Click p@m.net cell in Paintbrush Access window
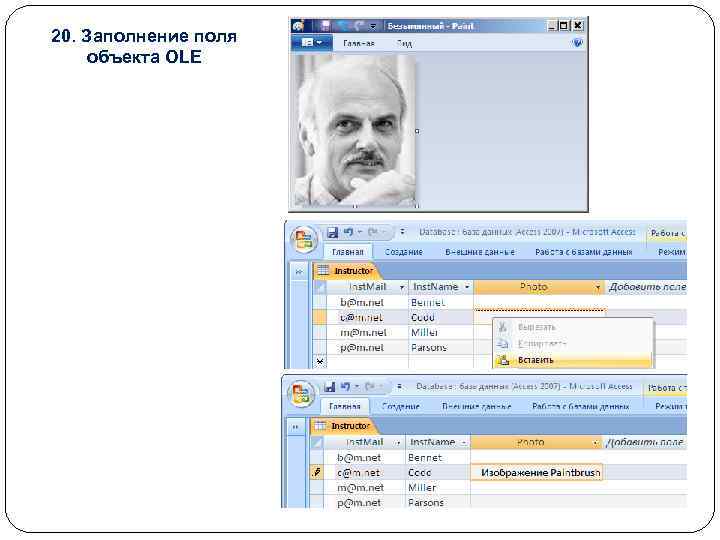The height and width of the screenshot is (540, 720). tap(365, 502)
